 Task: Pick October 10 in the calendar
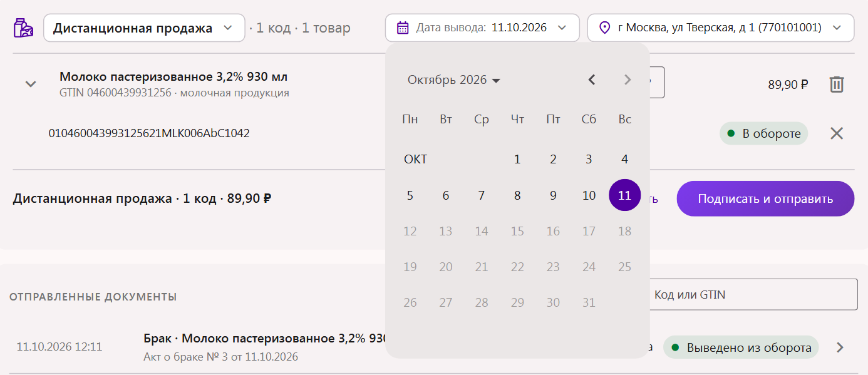(589, 195)
